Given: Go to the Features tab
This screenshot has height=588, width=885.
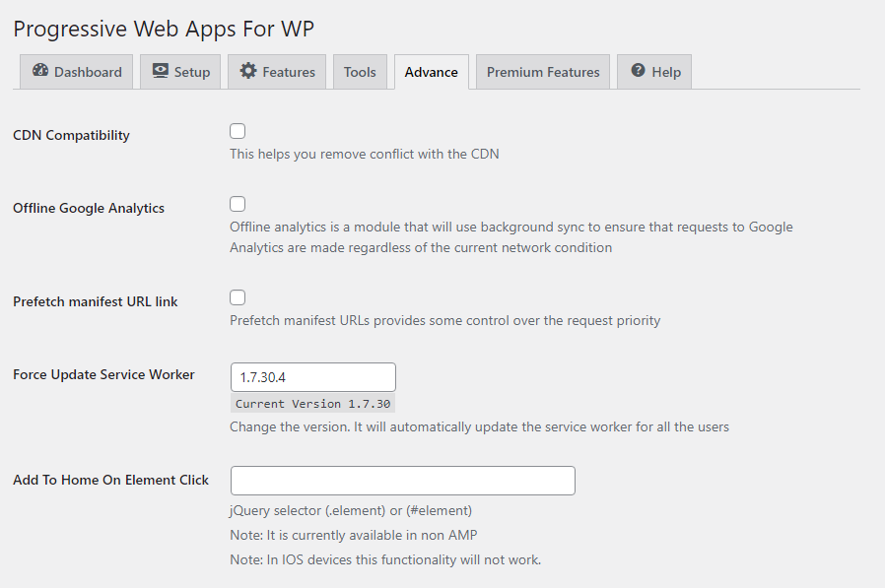Looking at the screenshot, I should [277, 71].
